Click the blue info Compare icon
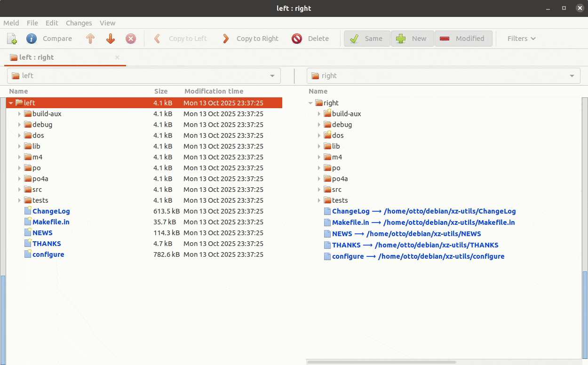The height and width of the screenshot is (365, 588). coord(32,39)
